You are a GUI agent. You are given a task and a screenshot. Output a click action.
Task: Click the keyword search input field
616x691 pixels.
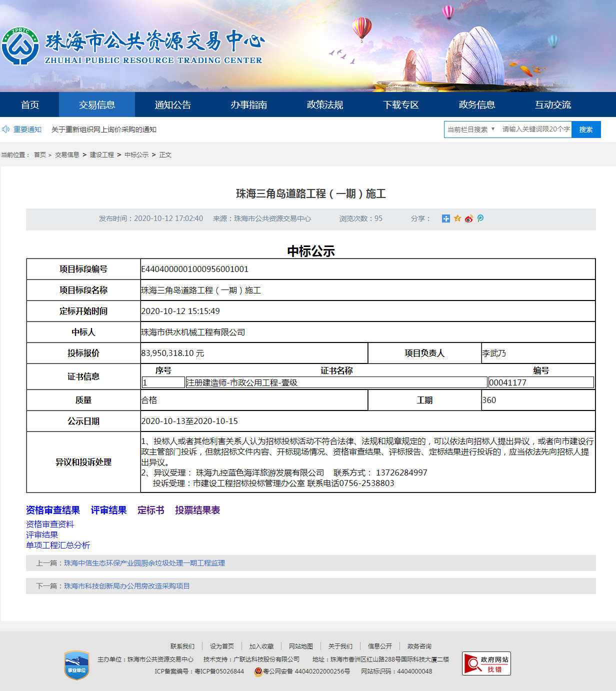[536, 129]
